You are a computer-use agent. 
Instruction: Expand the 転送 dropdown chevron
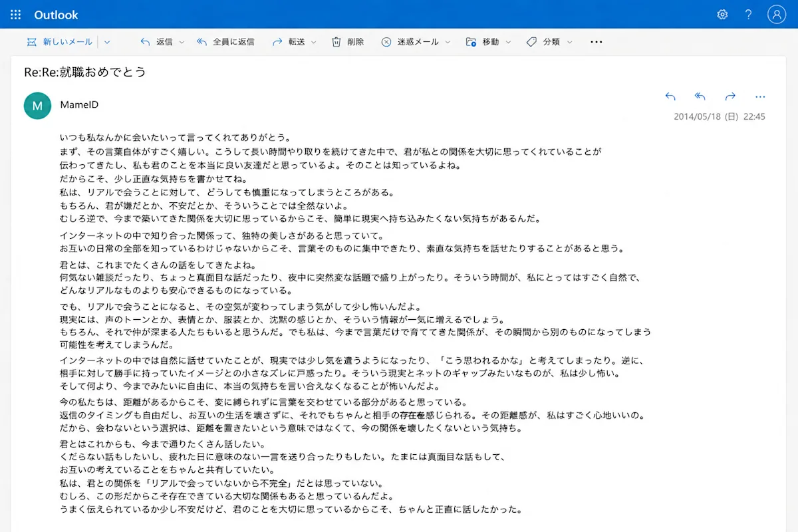(314, 42)
